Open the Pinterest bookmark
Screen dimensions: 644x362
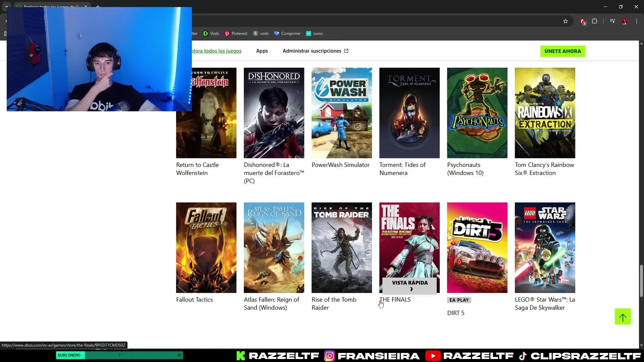236,34
